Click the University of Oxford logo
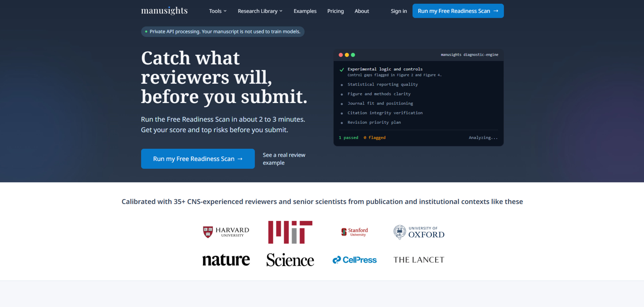Screen dimensions: 644x307 [419, 232]
